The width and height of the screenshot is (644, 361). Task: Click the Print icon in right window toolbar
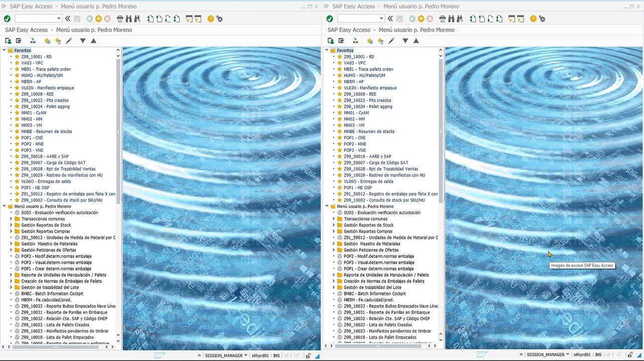pyautogui.click(x=442, y=19)
